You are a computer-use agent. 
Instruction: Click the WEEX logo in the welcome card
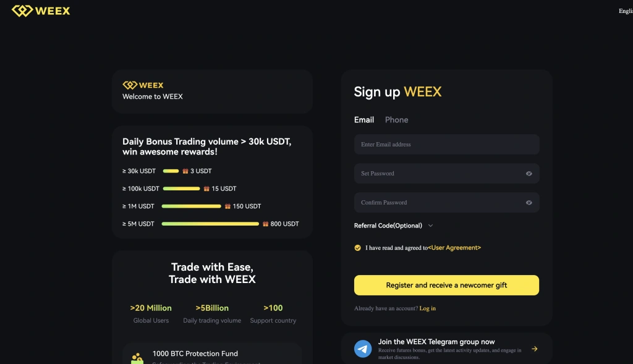pyautogui.click(x=143, y=85)
